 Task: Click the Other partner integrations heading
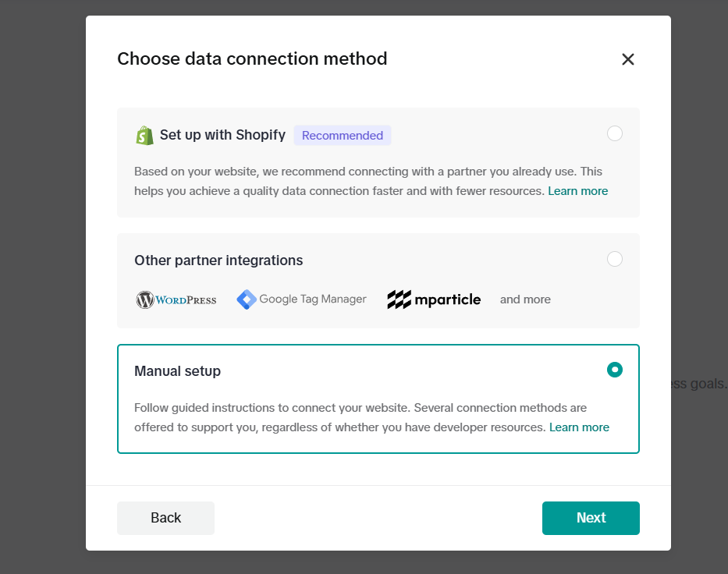pyautogui.click(x=218, y=260)
